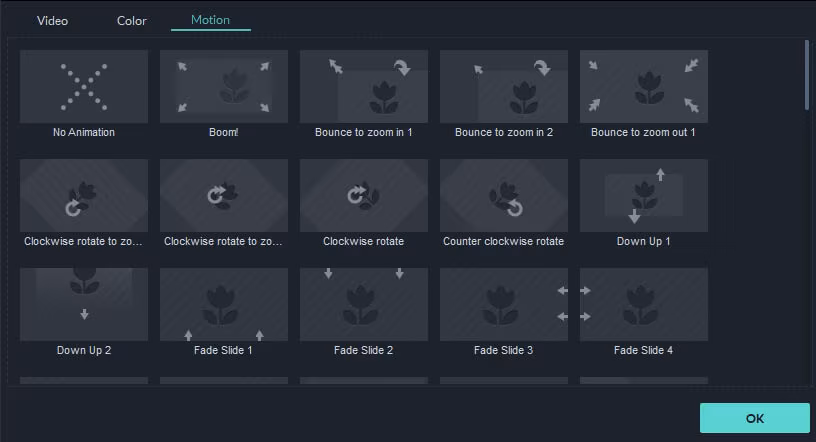This screenshot has width=816, height=442.
Task: Select the No Animation preset
Action: 84,86
